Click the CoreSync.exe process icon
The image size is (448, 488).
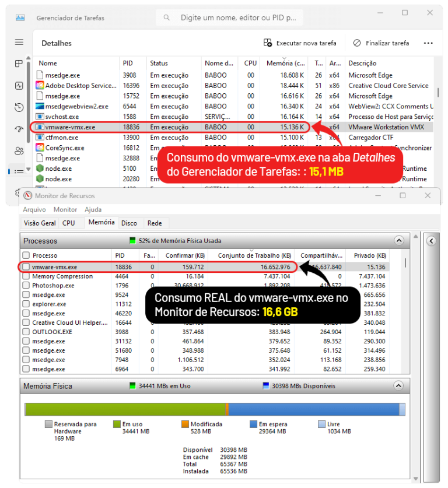(x=40, y=148)
